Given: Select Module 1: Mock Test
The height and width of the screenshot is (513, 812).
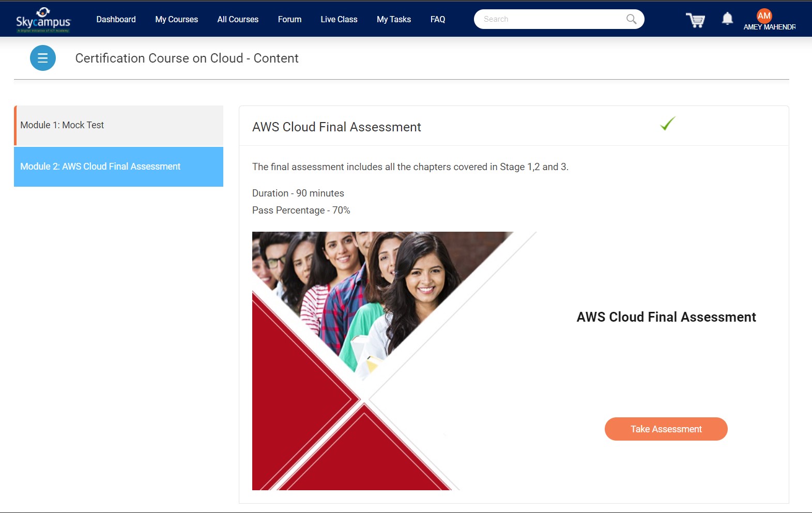Looking at the screenshot, I should pyautogui.click(x=118, y=125).
